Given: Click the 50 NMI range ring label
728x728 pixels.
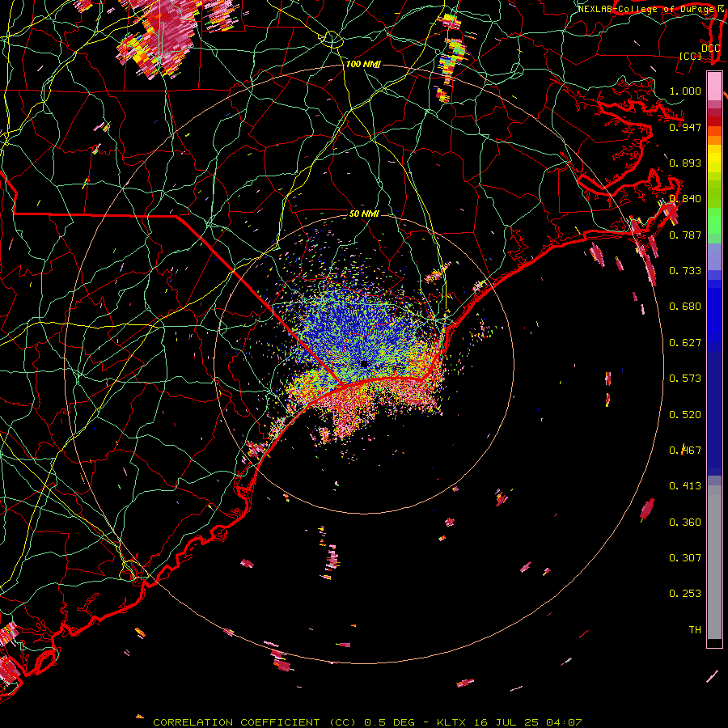Looking at the screenshot, I should 364,214.
